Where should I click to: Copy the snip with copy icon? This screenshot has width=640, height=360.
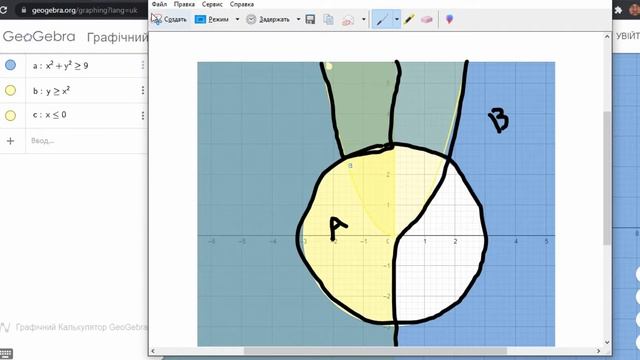coord(329,19)
